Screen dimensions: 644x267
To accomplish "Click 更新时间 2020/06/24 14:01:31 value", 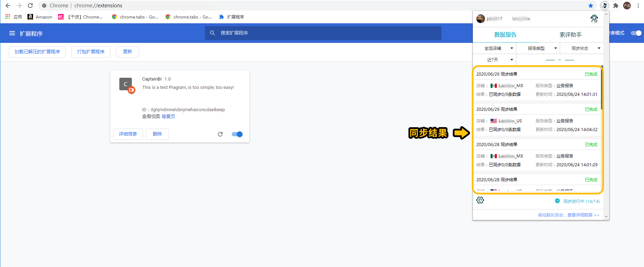I will (577, 94).
